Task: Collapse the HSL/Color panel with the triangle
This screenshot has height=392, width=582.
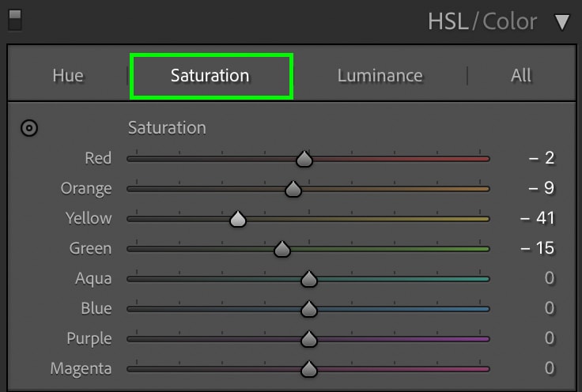Action: (x=562, y=22)
